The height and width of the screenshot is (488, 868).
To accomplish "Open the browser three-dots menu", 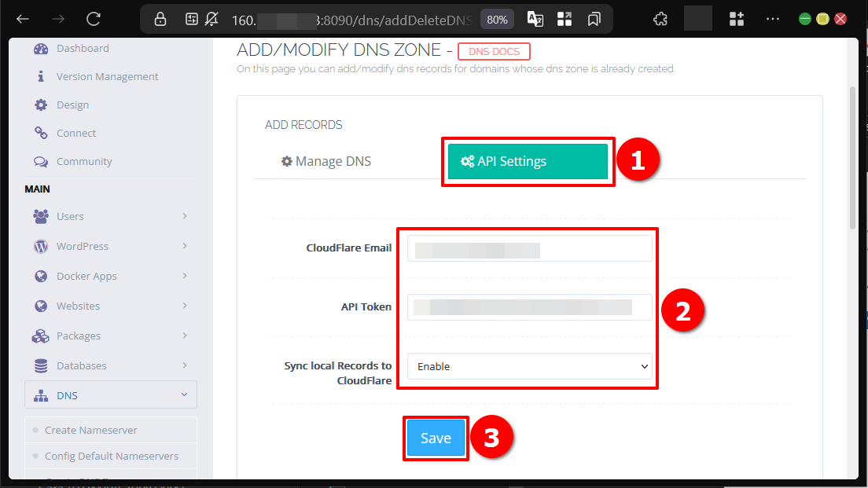I will click(x=773, y=20).
